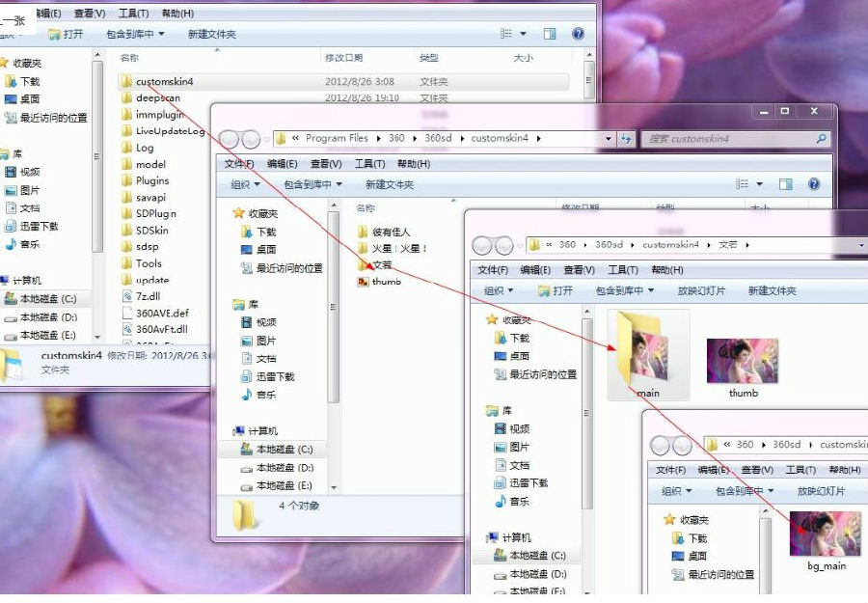Open 工具(T) menu in the bottom-right window

[800, 470]
